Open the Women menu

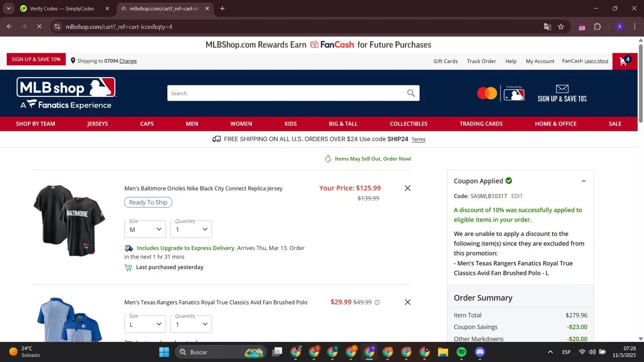[x=241, y=124]
